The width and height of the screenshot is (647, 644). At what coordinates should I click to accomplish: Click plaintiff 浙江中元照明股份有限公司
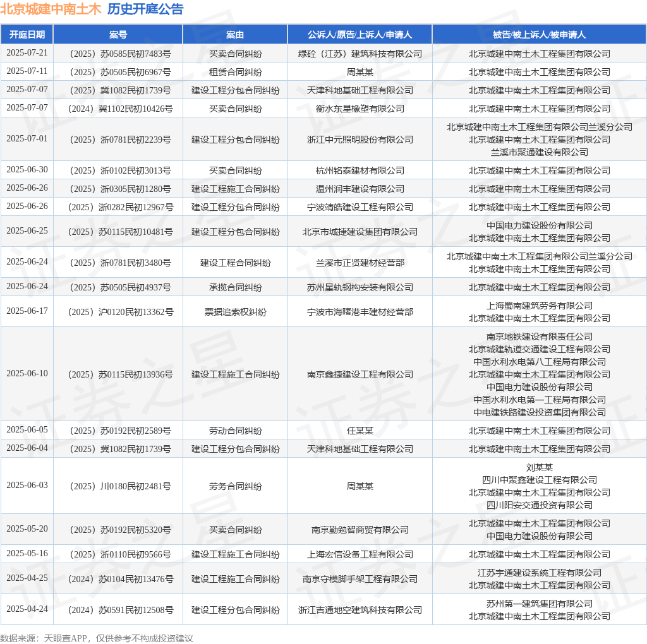[x=360, y=140]
